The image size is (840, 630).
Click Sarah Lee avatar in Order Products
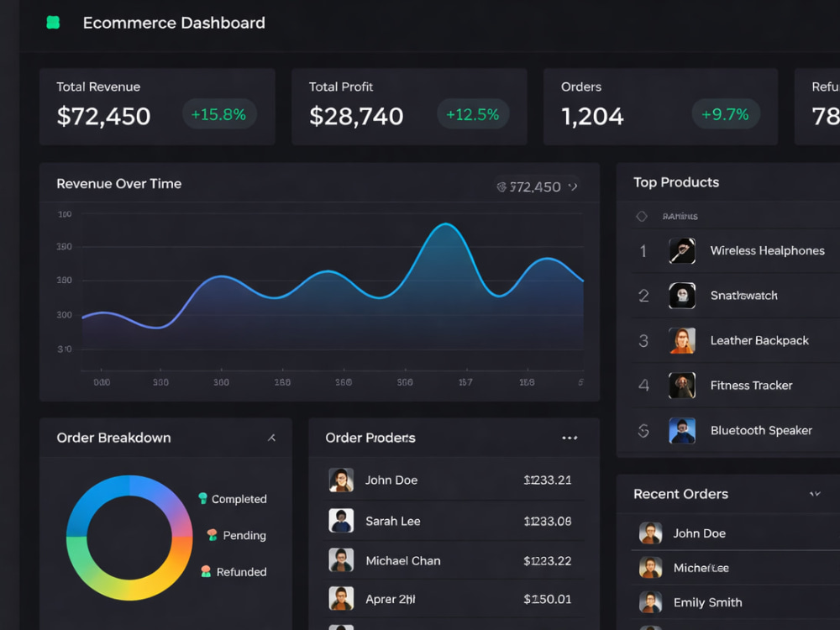click(x=341, y=521)
